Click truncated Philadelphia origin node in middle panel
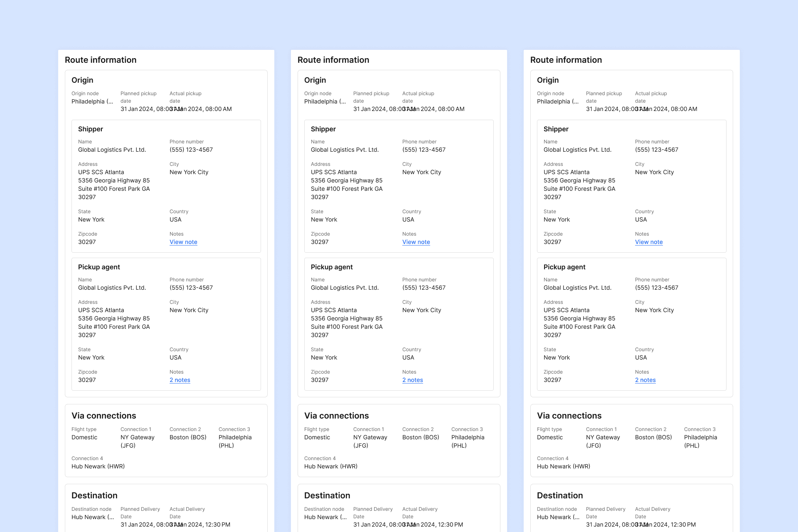798x532 pixels. pos(325,101)
